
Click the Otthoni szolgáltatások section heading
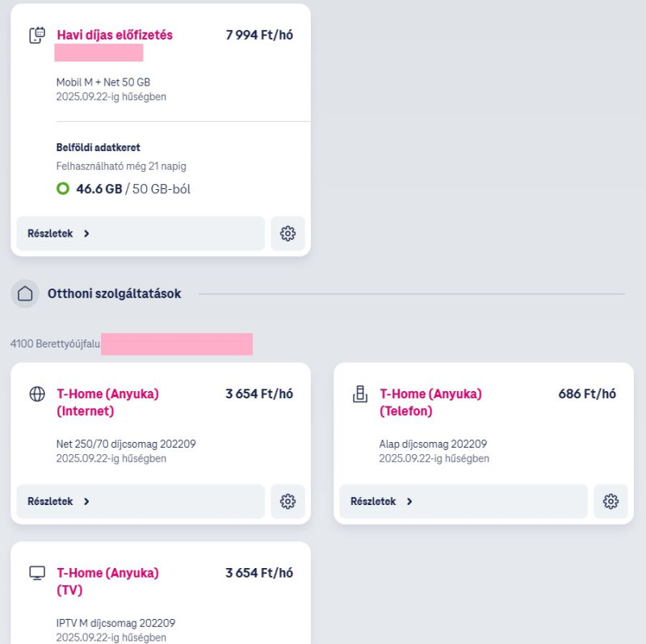pyautogui.click(x=114, y=293)
